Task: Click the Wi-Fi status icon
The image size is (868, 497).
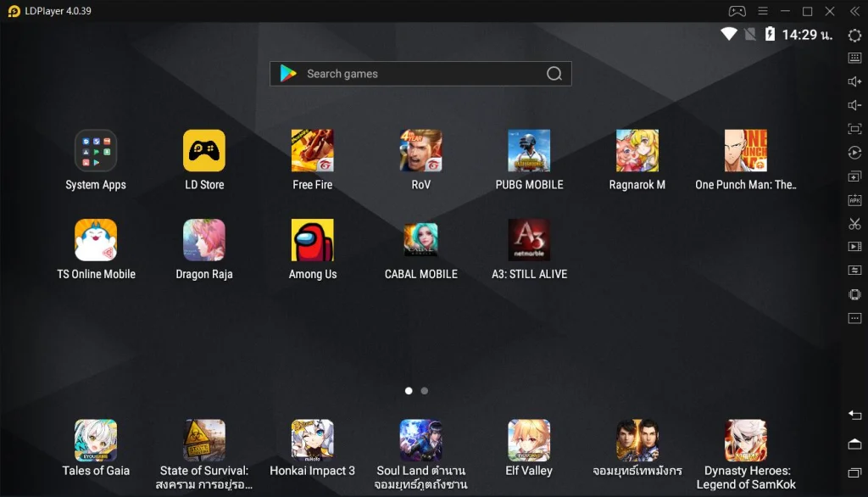Action: click(x=728, y=35)
